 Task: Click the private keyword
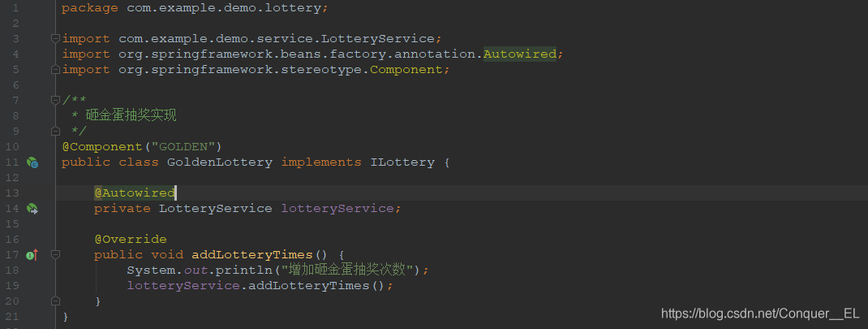(x=122, y=209)
